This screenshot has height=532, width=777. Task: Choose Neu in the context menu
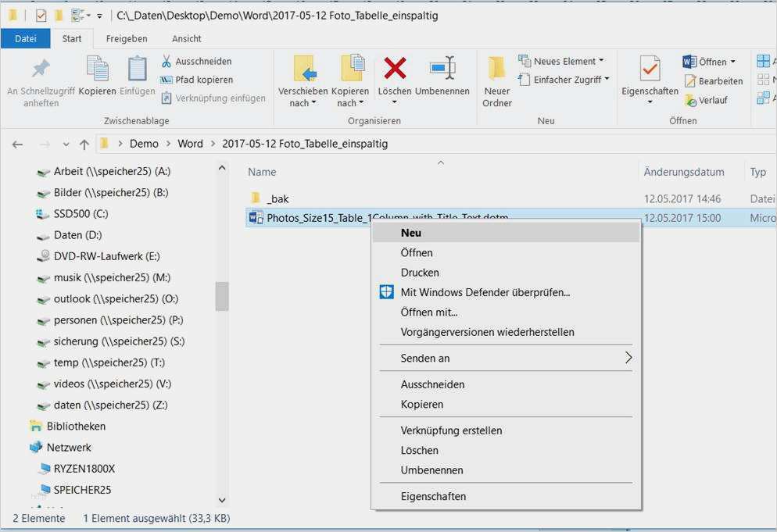coord(506,233)
